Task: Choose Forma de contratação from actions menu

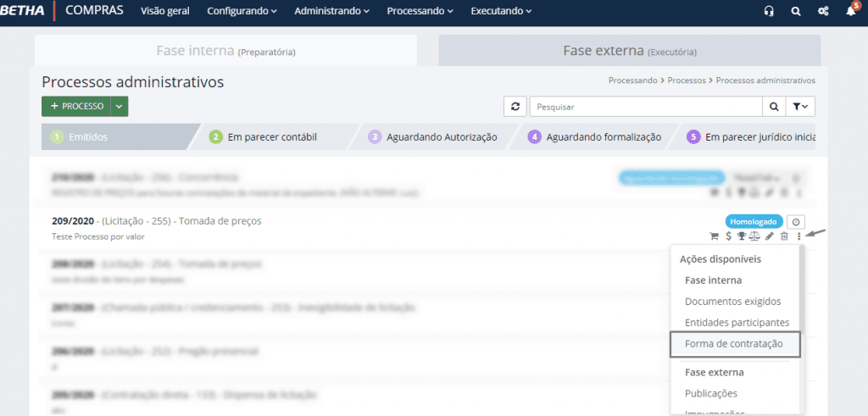Action: [734, 343]
